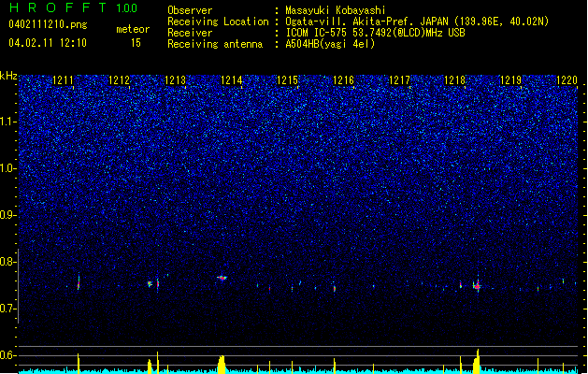The image size is (588, 374).
Task: Select the A504HB(yagi 4el) antenna text
Action: point(330,44)
